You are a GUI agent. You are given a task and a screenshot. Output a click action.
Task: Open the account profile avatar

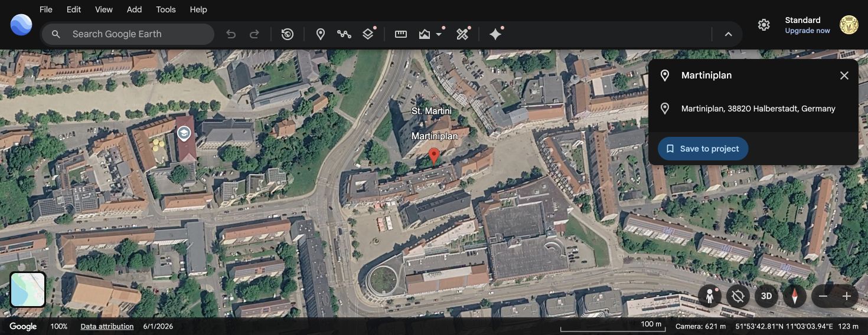(x=849, y=25)
